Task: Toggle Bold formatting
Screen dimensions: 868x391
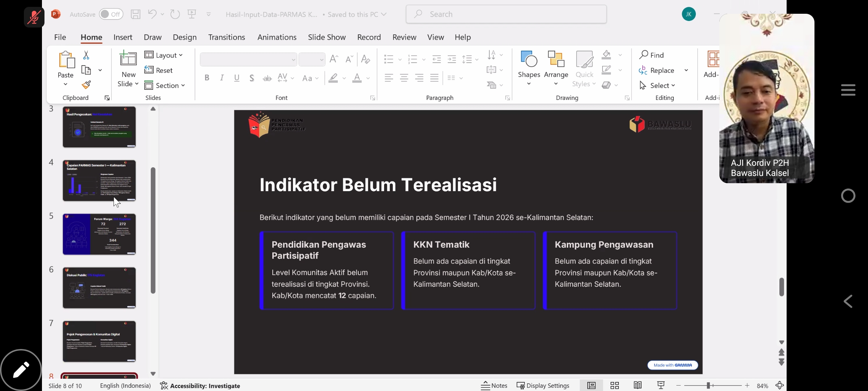Action: tap(207, 78)
